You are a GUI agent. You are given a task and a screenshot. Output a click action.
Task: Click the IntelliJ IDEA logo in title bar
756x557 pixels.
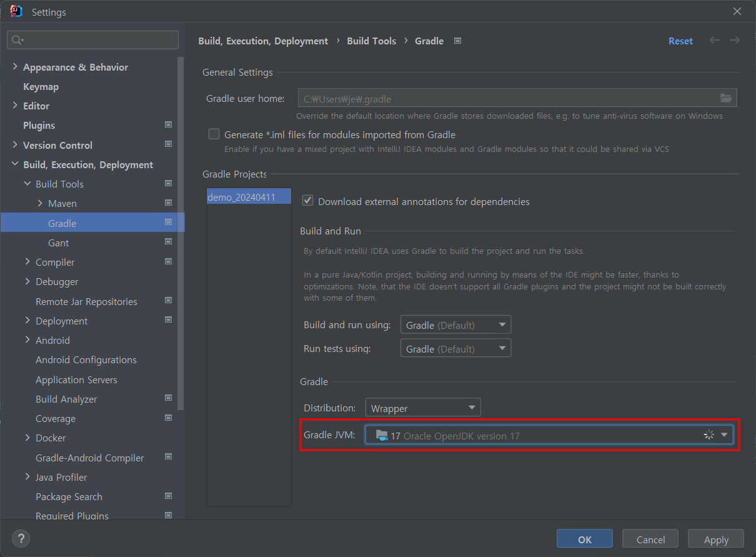(x=17, y=11)
